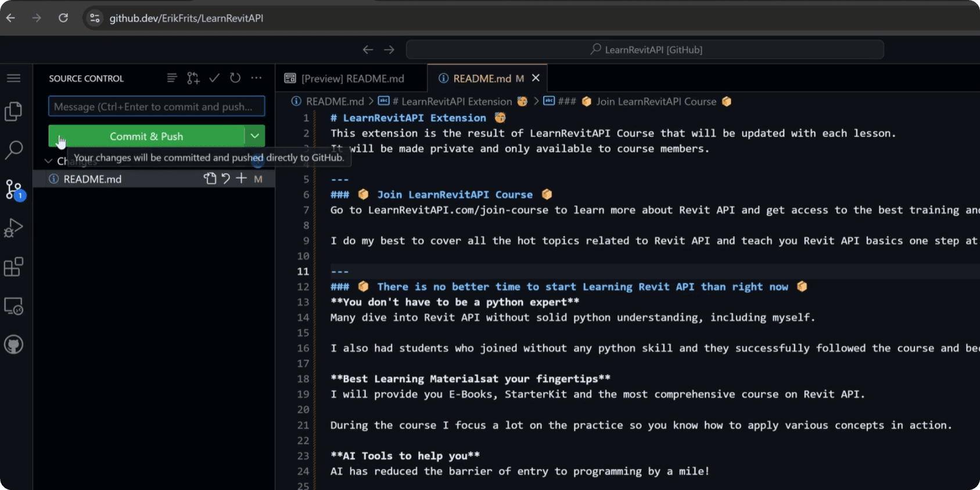Discard changes to README.md
980x490 pixels.
click(x=225, y=179)
